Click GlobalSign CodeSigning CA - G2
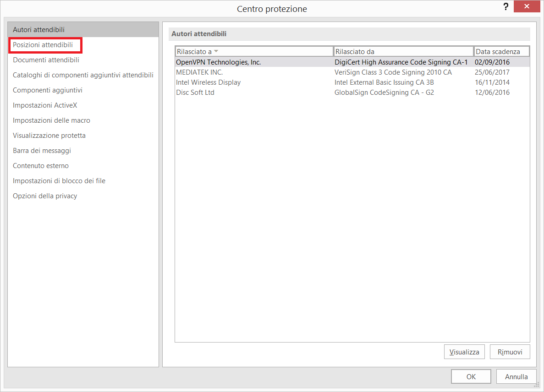Viewport: 544px width, 392px height. tap(384, 92)
